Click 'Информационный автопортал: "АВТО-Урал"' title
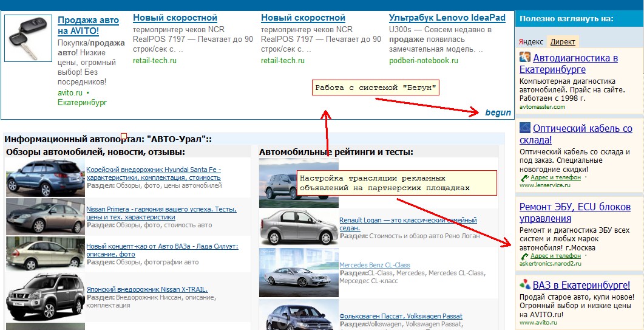Screen dimensions: 644x330 coord(108,139)
